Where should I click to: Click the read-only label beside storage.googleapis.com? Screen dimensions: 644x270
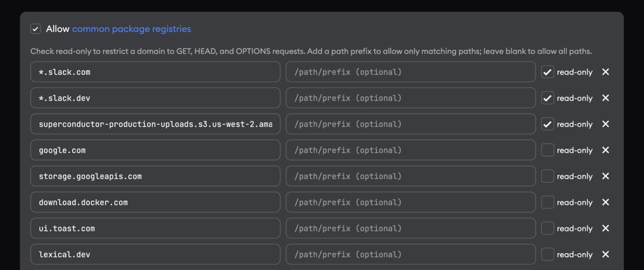coord(575,177)
